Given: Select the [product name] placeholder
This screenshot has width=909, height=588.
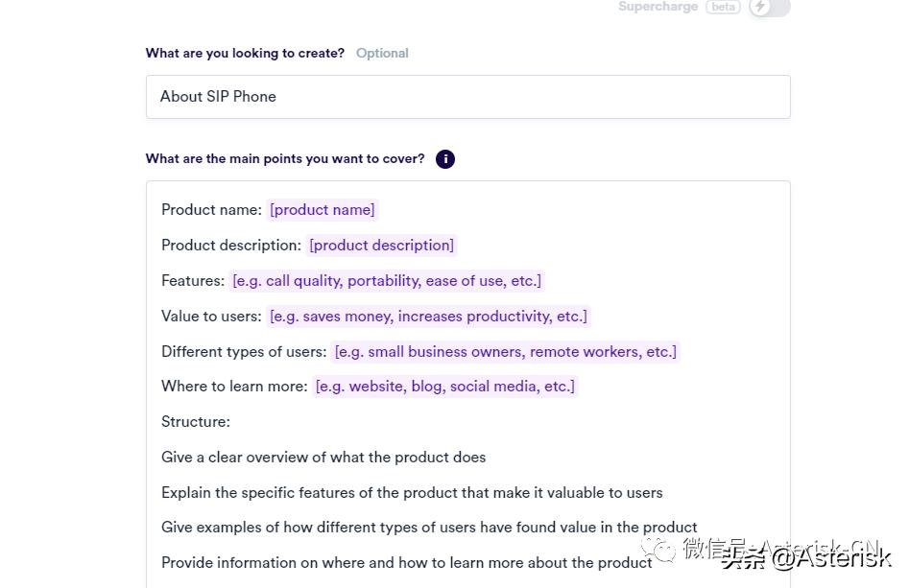Looking at the screenshot, I should [x=323, y=210].
